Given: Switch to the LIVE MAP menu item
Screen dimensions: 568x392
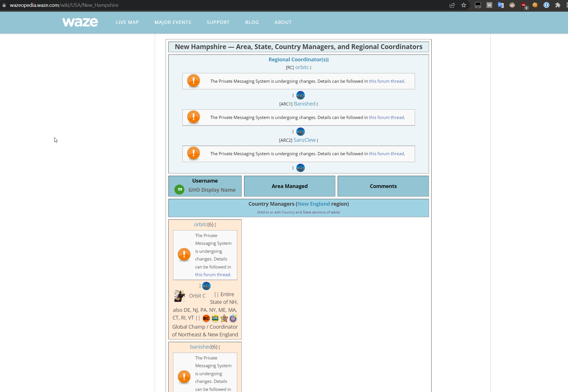Looking at the screenshot, I should [x=127, y=22].
